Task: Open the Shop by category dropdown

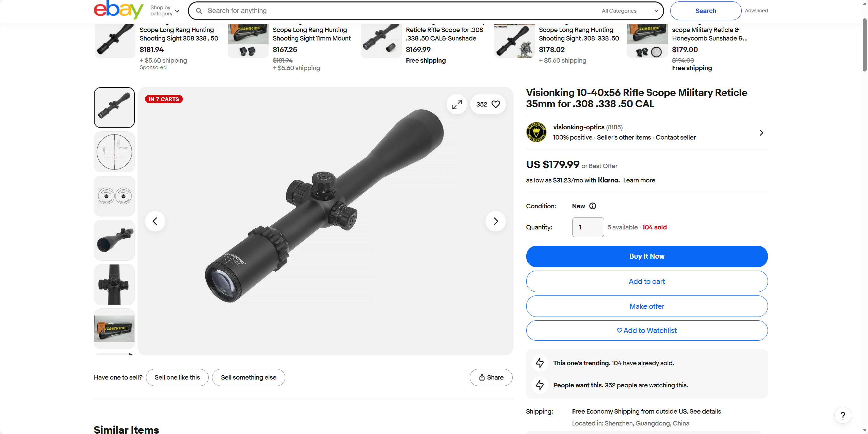Action: tap(165, 11)
